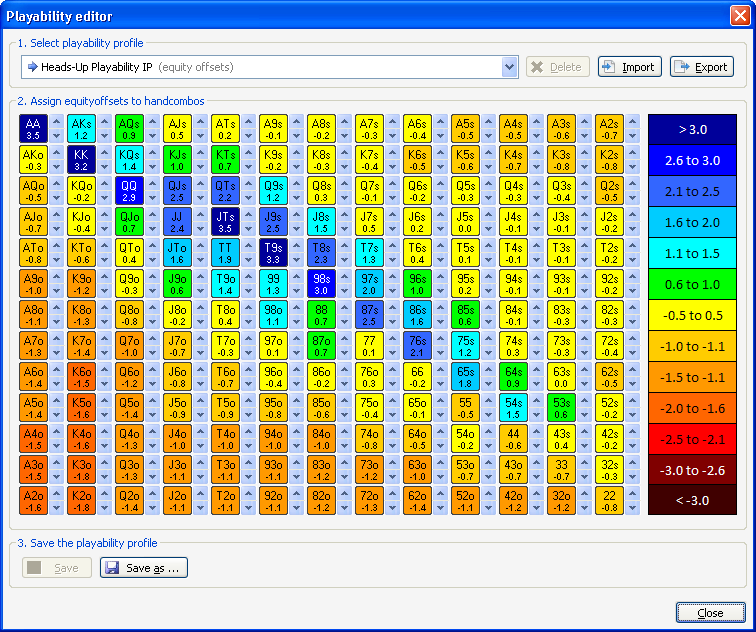756x632 pixels.
Task: Click the '-2.5 to -2.1' red legend swatch
Action: pyautogui.click(x=692, y=439)
